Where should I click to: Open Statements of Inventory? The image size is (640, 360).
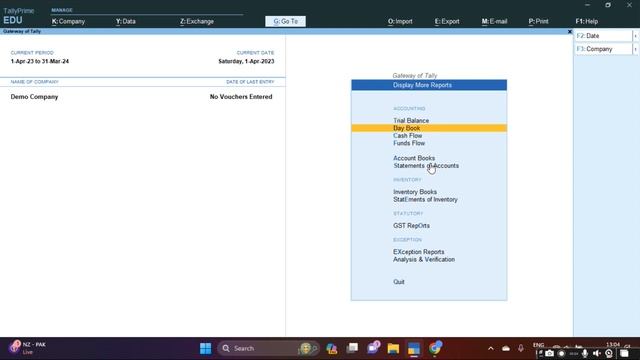point(425,200)
